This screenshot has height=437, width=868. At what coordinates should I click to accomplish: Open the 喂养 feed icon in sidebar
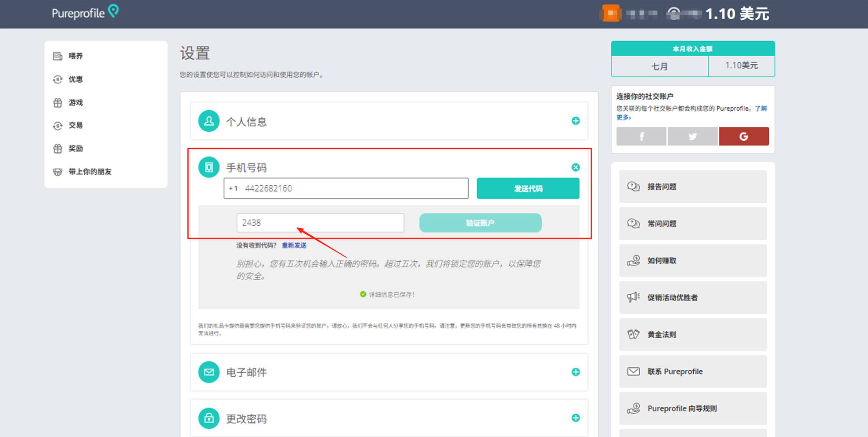[x=58, y=56]
